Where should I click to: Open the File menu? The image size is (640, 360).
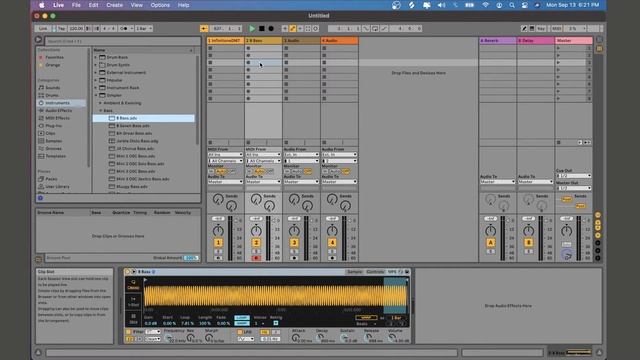[76, 5]
